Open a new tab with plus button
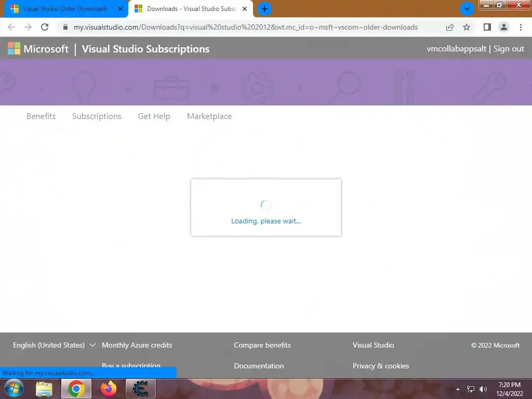 pyautogui.click(x=264, y=9)
